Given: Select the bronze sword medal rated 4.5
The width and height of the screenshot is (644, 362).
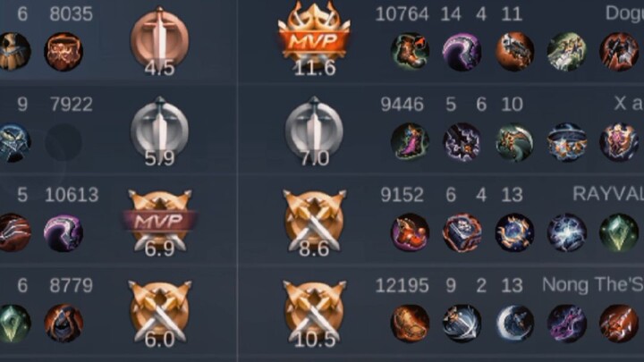Looking at the screenshot, I should (x=160, y=41).
